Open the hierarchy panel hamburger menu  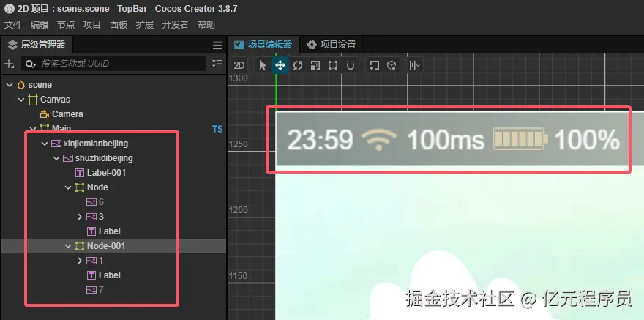pos(217,45)
